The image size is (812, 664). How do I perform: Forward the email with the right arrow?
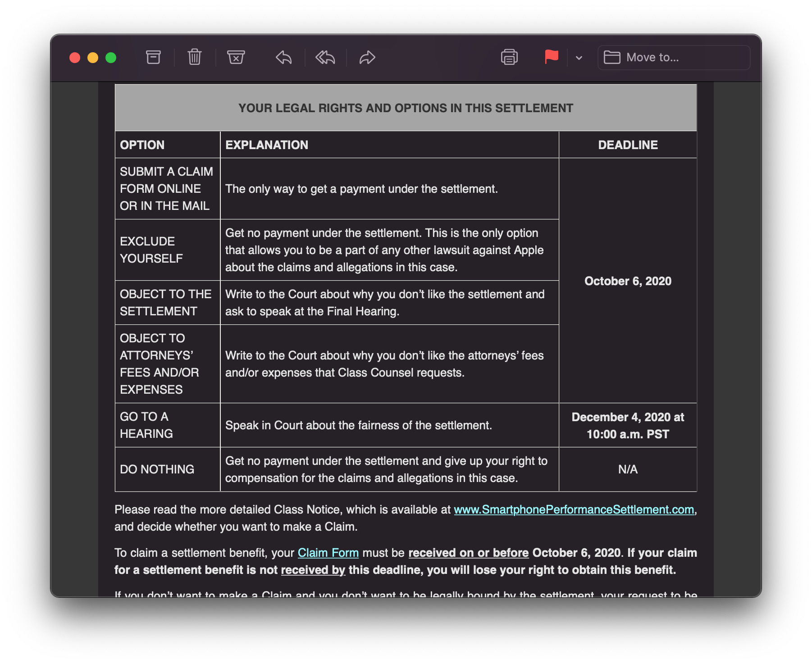click(367, 58)
